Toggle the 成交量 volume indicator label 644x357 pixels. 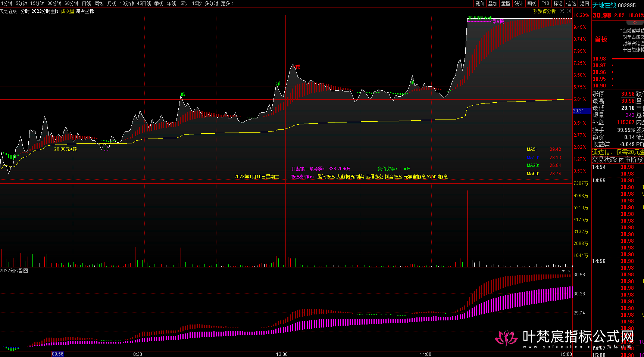pyautogui.click(x=68, y=11)
